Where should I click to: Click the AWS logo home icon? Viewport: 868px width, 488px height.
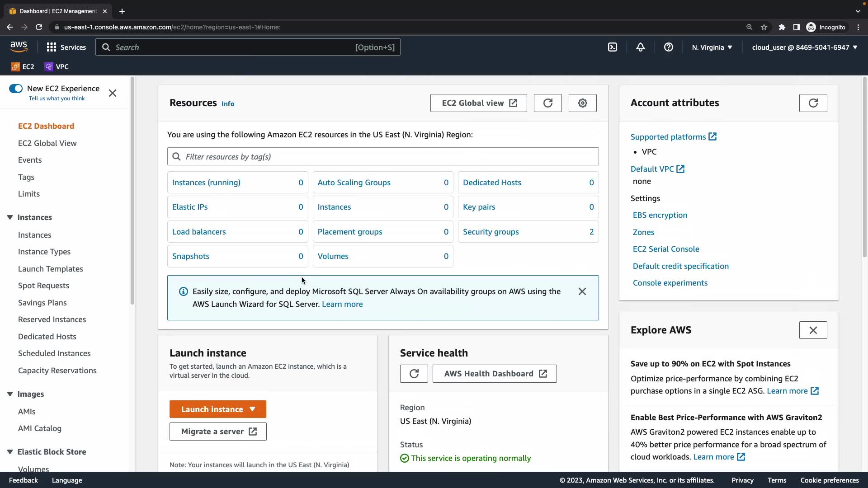tap(19, 47)
